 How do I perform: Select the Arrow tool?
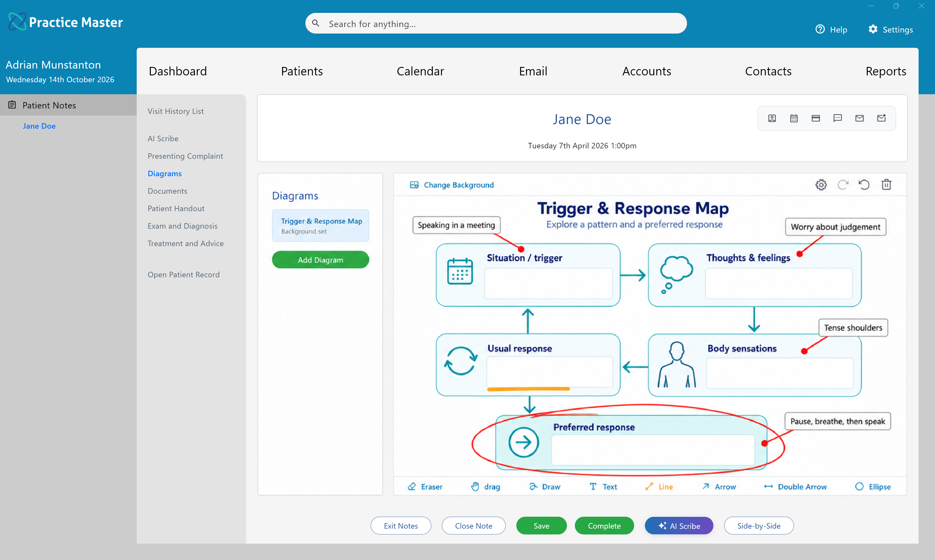coord(719,487)
